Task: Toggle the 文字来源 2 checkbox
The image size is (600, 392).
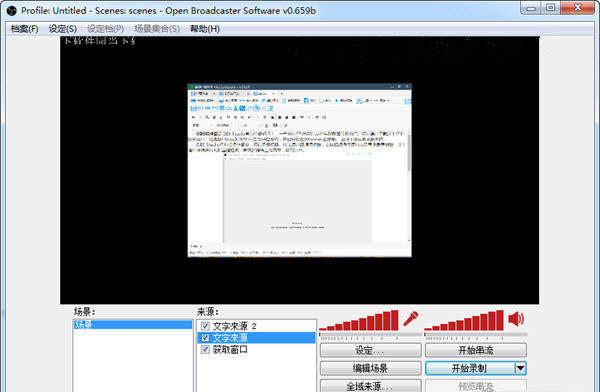Action: [205, 326]
